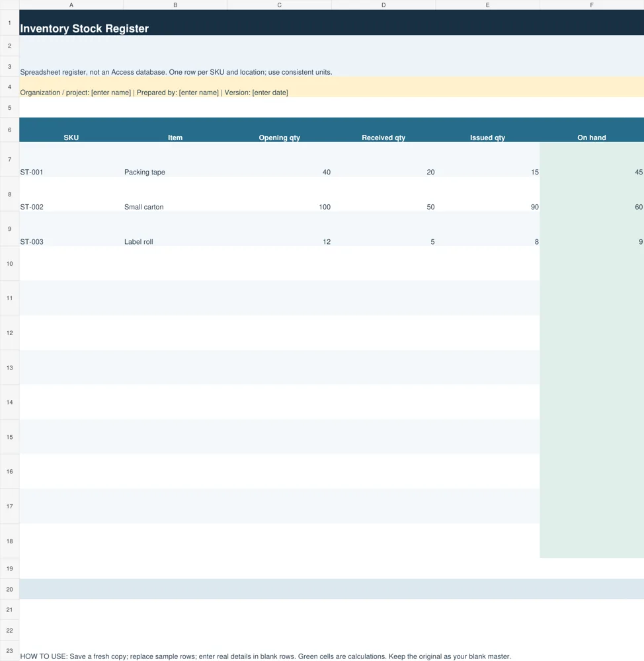
Task: Select Small carton received qty 50
Action: (383, 194)
